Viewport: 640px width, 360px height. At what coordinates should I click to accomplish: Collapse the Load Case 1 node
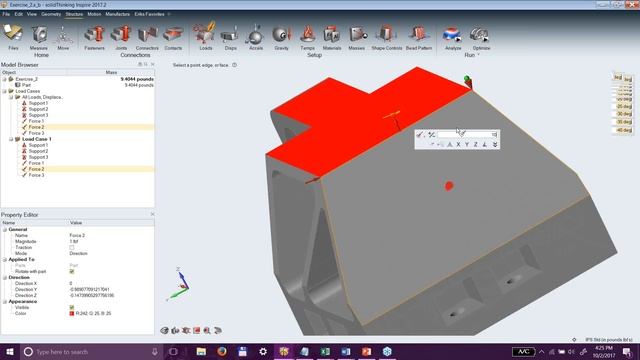(11, 139)
